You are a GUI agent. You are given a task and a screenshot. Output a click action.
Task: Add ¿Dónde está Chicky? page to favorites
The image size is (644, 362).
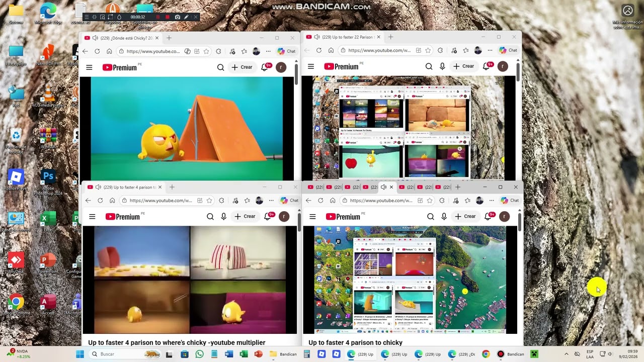point(206,51)
